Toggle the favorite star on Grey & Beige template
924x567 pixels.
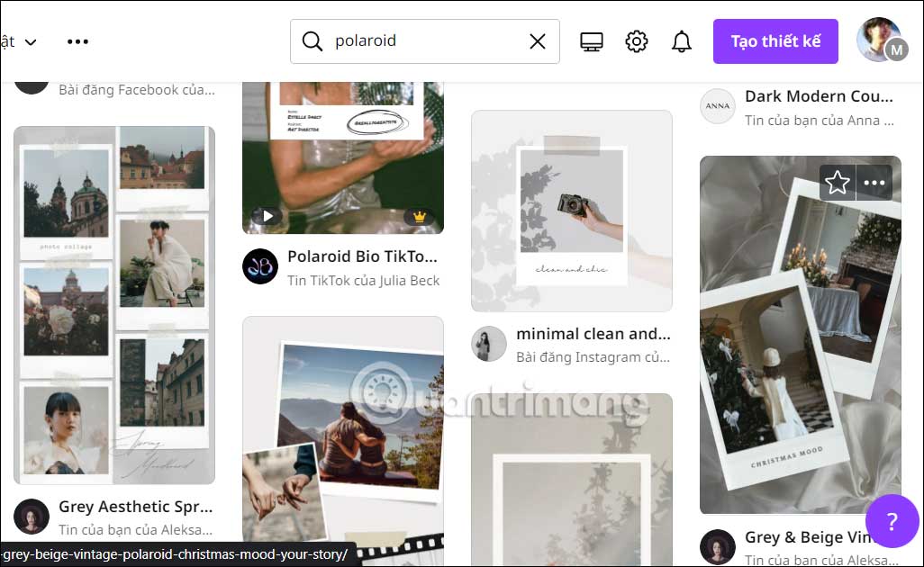pos(837,183)
